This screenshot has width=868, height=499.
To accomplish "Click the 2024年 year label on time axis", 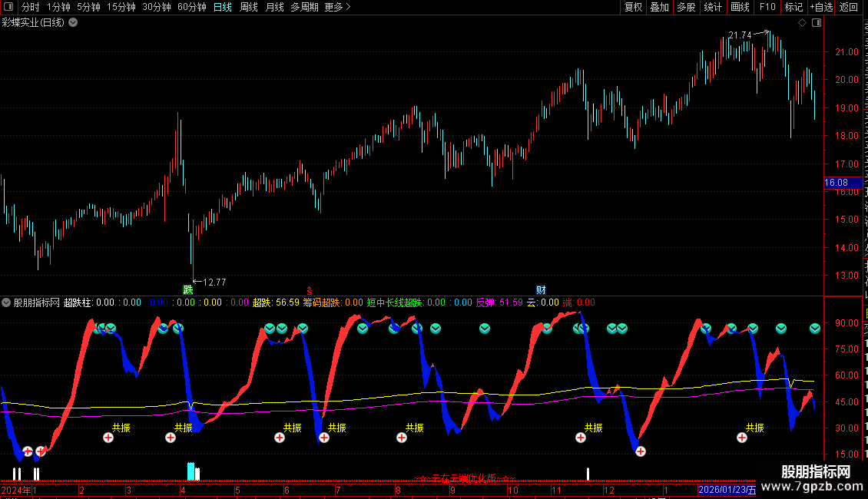I will click(16, 490).
